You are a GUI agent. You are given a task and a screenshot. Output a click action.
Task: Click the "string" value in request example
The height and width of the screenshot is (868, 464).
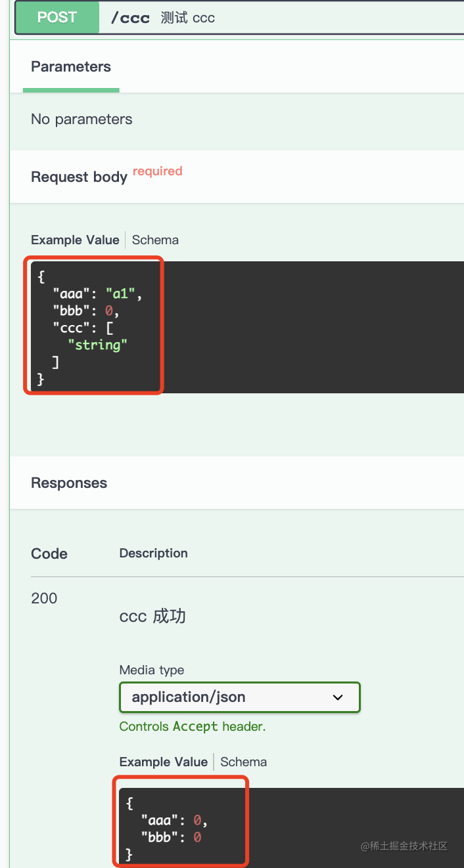click(97, 345)
